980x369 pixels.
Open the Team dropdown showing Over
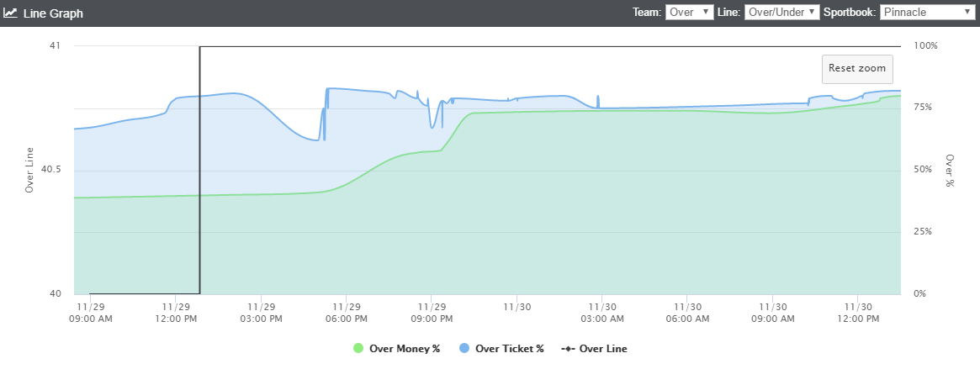690,12
